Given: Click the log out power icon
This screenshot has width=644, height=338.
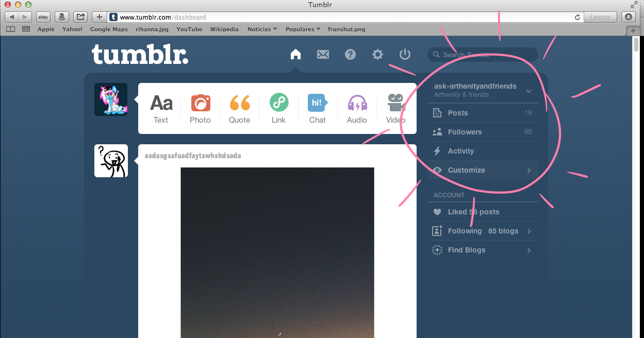Looking at the screenshot, I should [x=405, y=54].
